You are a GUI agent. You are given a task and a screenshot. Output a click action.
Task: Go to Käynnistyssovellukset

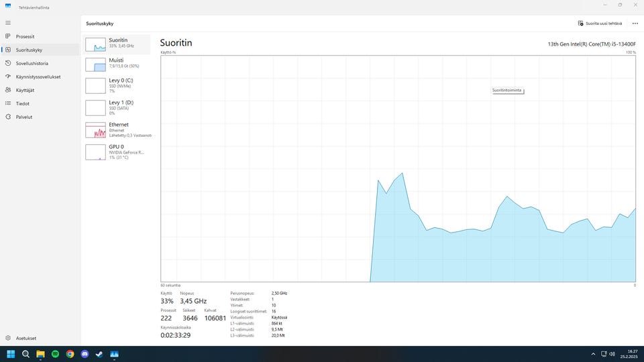[40, 76]
